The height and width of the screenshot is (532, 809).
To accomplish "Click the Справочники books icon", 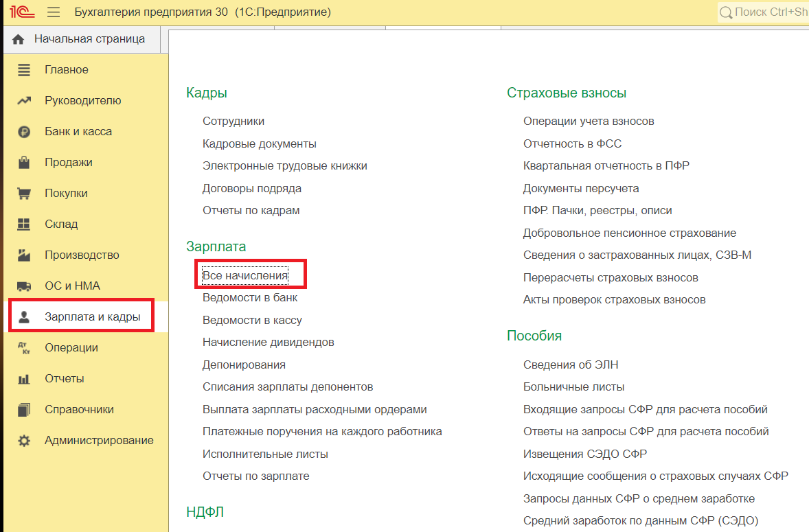I will (x=24, y=410).
